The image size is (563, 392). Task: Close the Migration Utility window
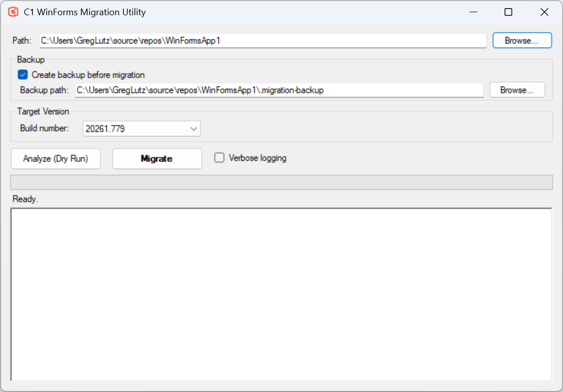(x=544, y=12)
